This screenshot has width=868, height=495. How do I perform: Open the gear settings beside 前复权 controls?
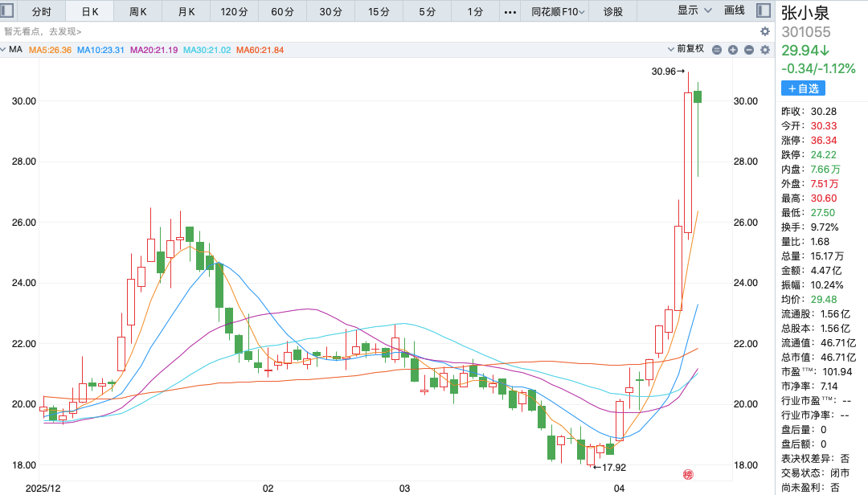click(x=765, y=50)
